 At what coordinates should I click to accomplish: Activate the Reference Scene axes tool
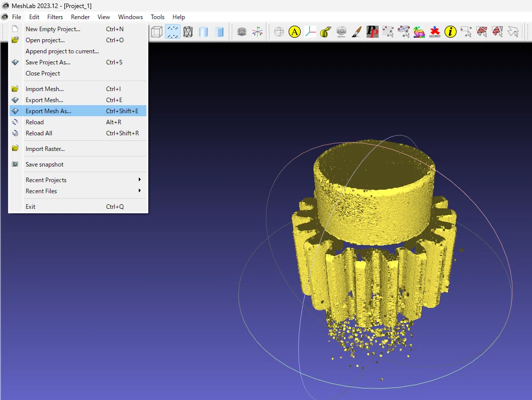click(x=310, y=32)
